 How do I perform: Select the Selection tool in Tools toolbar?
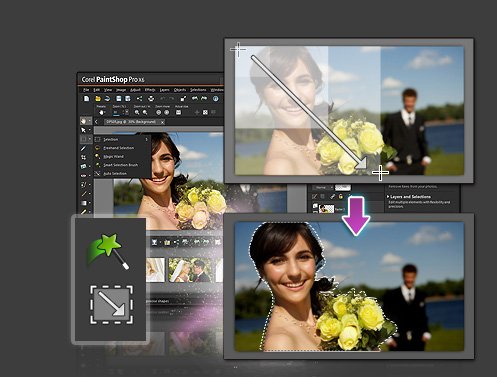[x=83, y=139]
